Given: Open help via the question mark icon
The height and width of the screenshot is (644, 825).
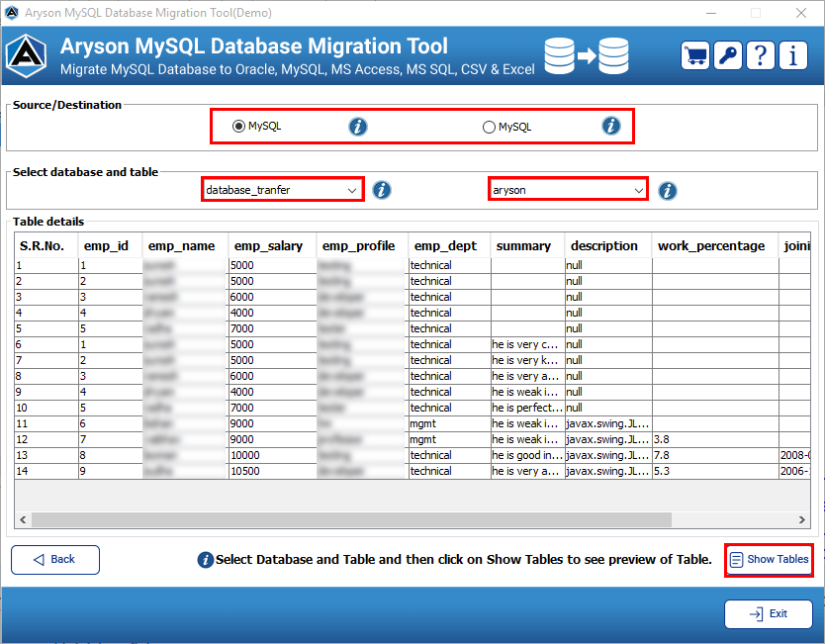Looking at the screenshot, I should (x=761, y=55).
